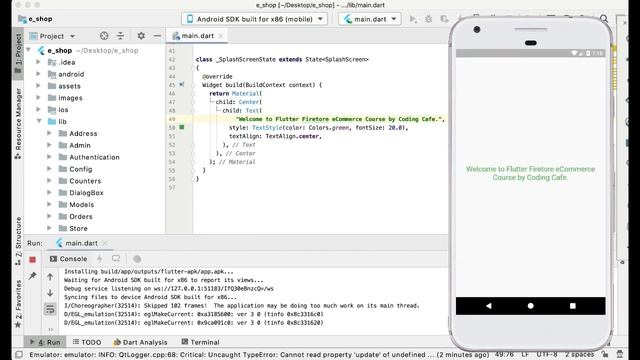Click the Run arrow in the top toolbar
Image resolution: width=640 pixels, height=360 pixels.
pyautogui.click(x=413, y=19)
